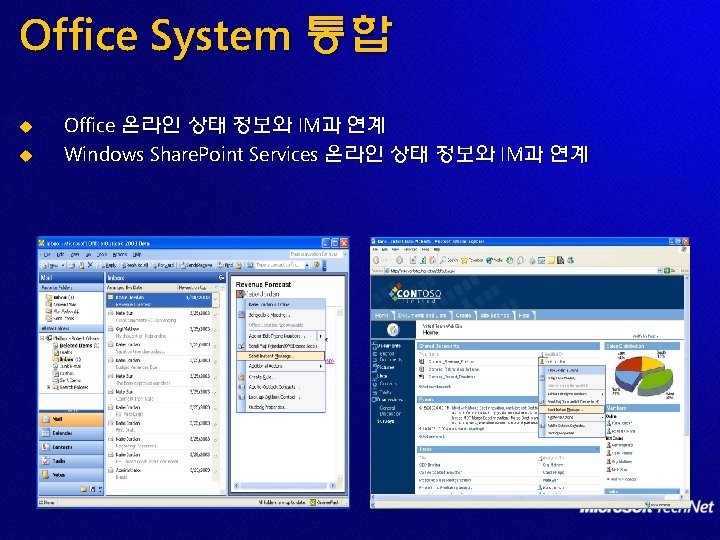720x540 pixels.
Task: Click the New item button in Outlook toolbar
Action: click(x=51, y=265)
